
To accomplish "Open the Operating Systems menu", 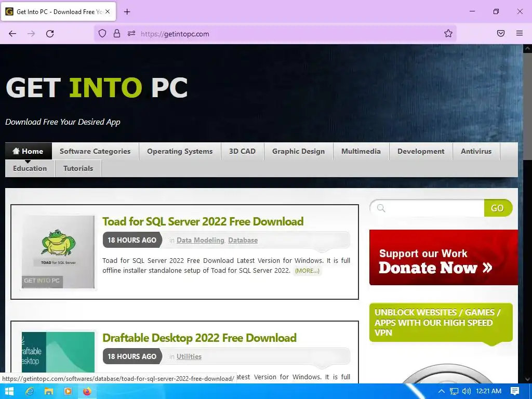I will point(180,151).
